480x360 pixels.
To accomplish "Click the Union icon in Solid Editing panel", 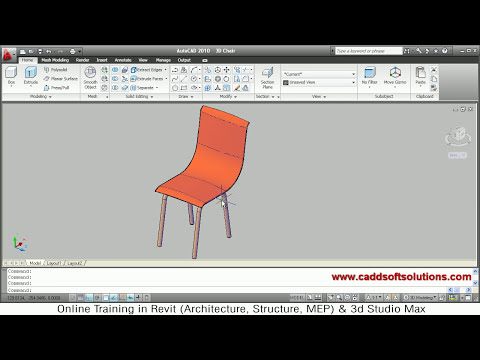I will click(115, 70).
